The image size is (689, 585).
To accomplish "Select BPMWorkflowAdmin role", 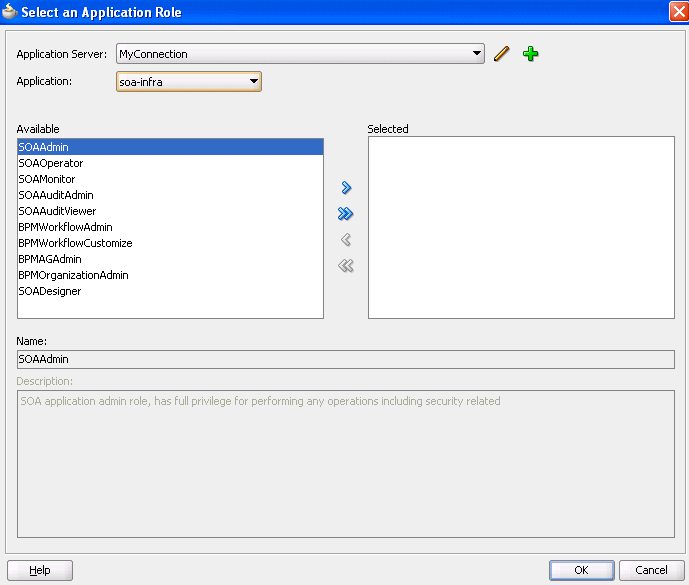I will [x=170, y=227].
